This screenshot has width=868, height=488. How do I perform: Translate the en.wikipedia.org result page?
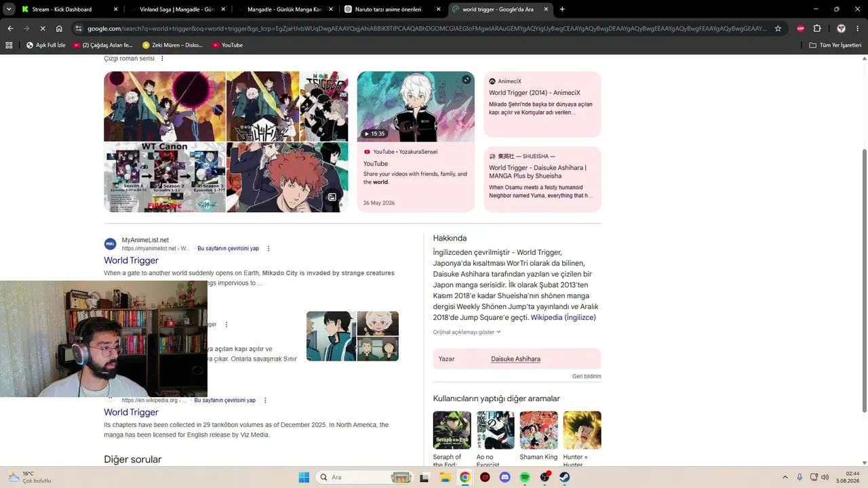point(224,401)
